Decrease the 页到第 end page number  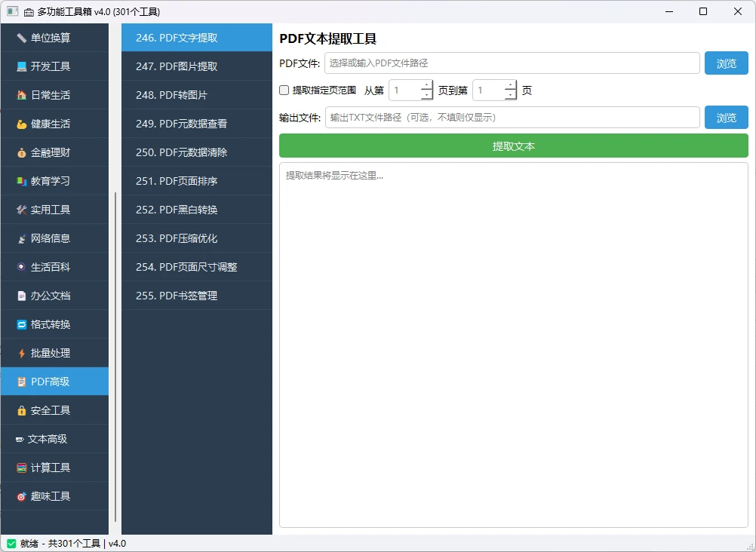(510, 95)
